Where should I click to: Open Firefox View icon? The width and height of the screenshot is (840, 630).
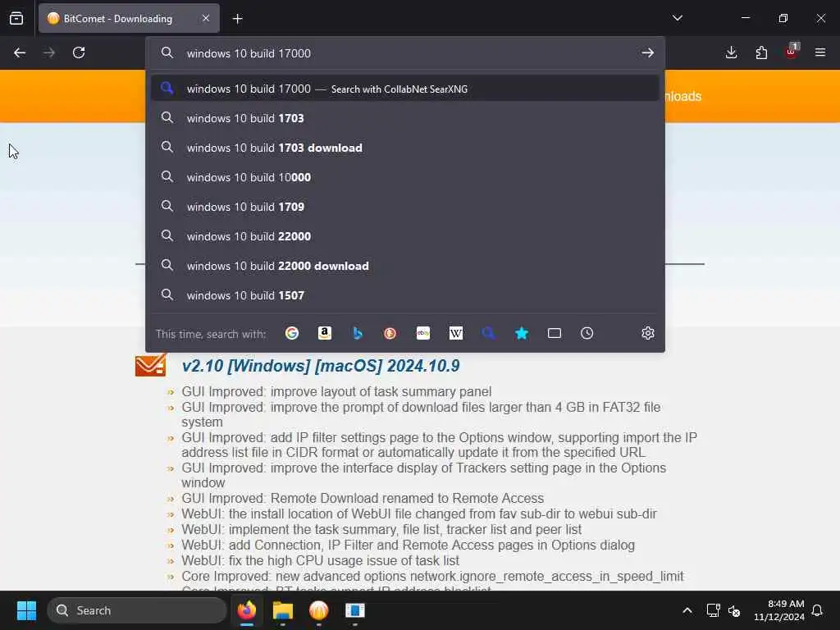(x=16, y=18)
